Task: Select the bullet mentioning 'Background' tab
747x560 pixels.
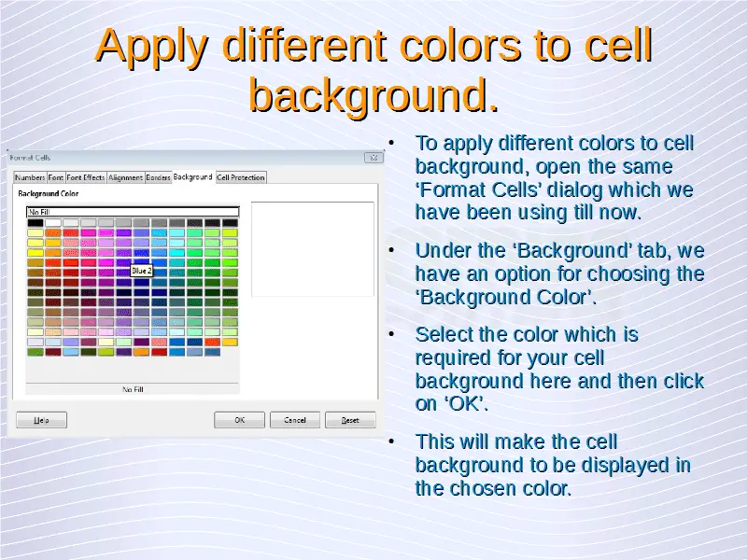Action: [558, 274]
